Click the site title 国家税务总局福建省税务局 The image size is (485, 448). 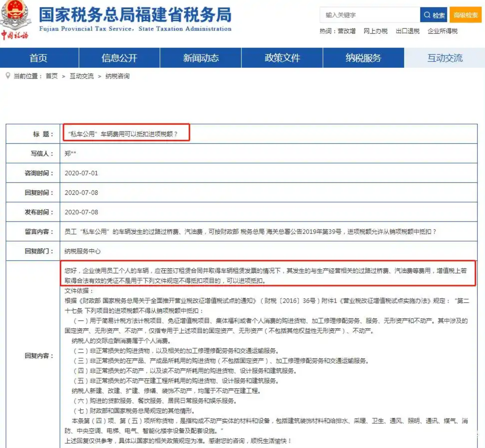[135, 15]
